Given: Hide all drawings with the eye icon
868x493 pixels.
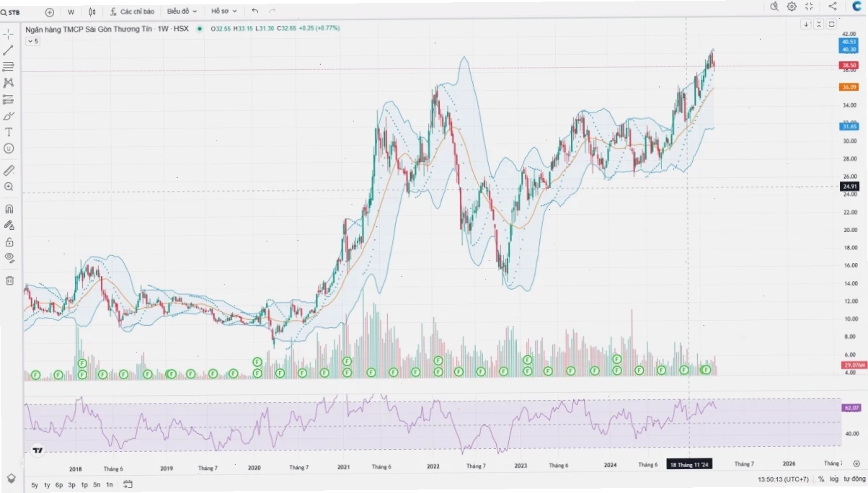Looking at the screenshot, I should point(9,257).
